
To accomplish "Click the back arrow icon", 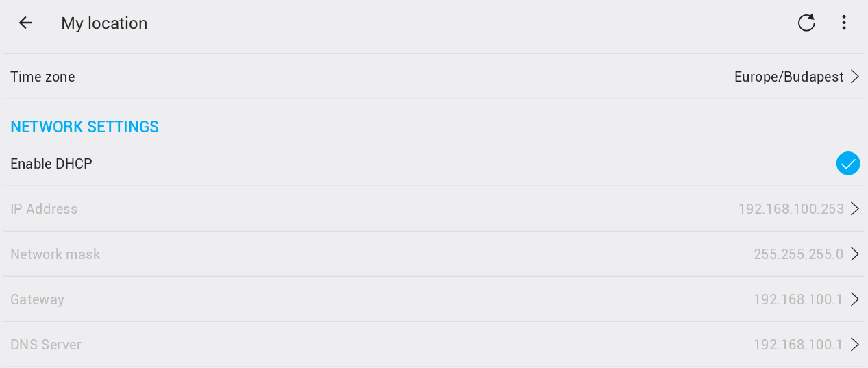I will click(25, 23).
